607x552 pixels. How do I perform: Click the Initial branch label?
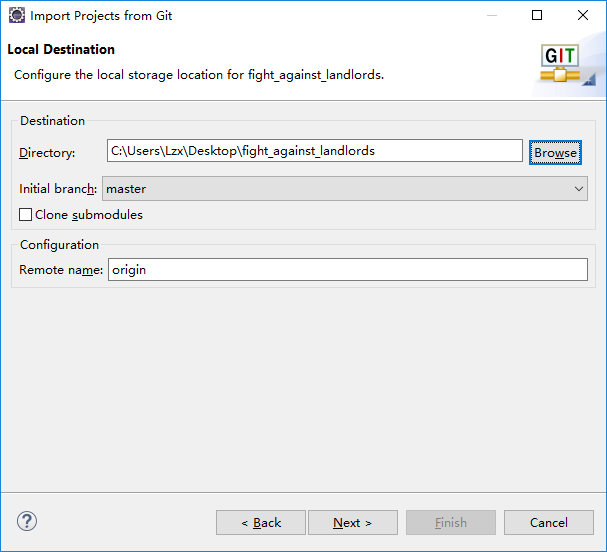coord(58,189)
